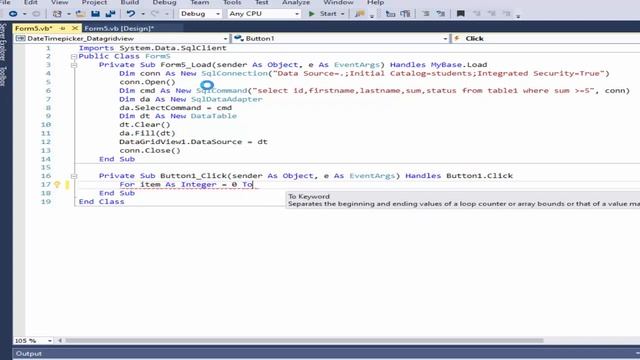Screen dimensions: 640x360
Task: Open the Project menu
Action: tap(94, 2)
